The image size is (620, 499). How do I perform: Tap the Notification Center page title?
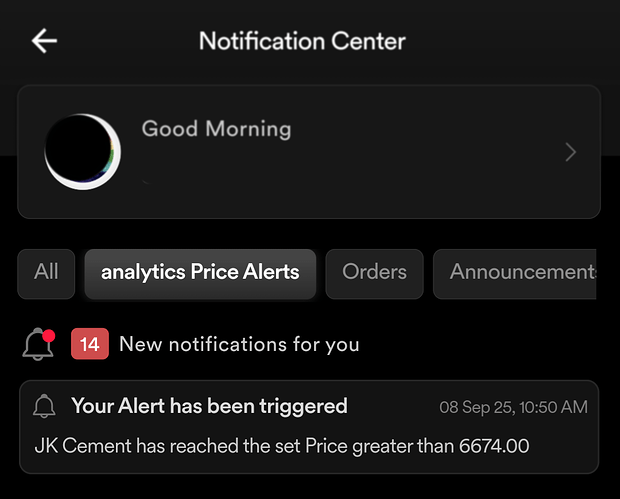click(x=302, y=41)
